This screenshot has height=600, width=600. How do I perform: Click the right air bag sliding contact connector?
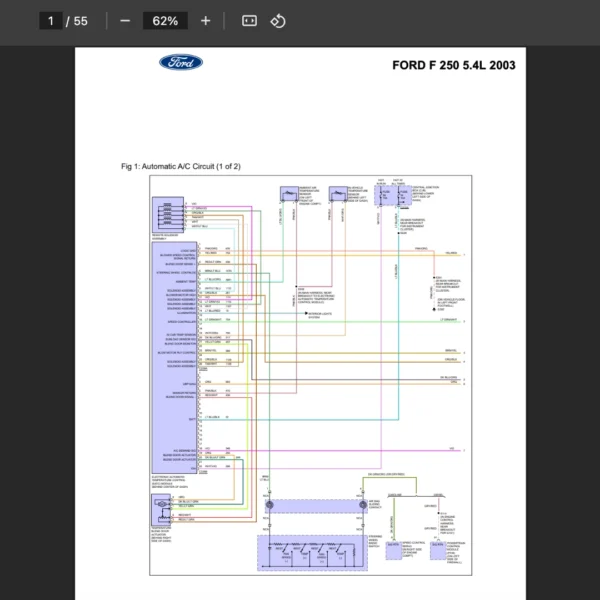(x=363, y=505)
